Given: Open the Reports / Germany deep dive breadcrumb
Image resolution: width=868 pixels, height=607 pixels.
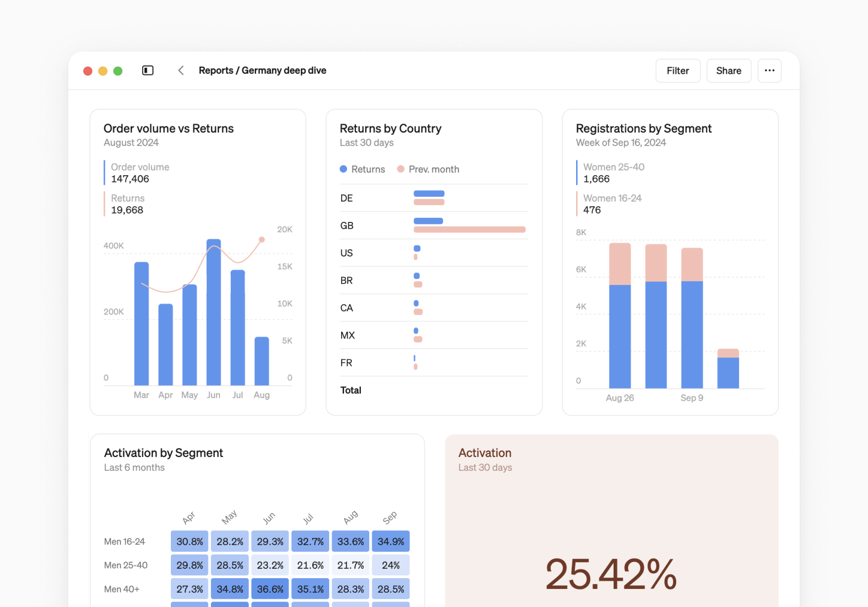Looking at the screenshot, I should [263, 70].
